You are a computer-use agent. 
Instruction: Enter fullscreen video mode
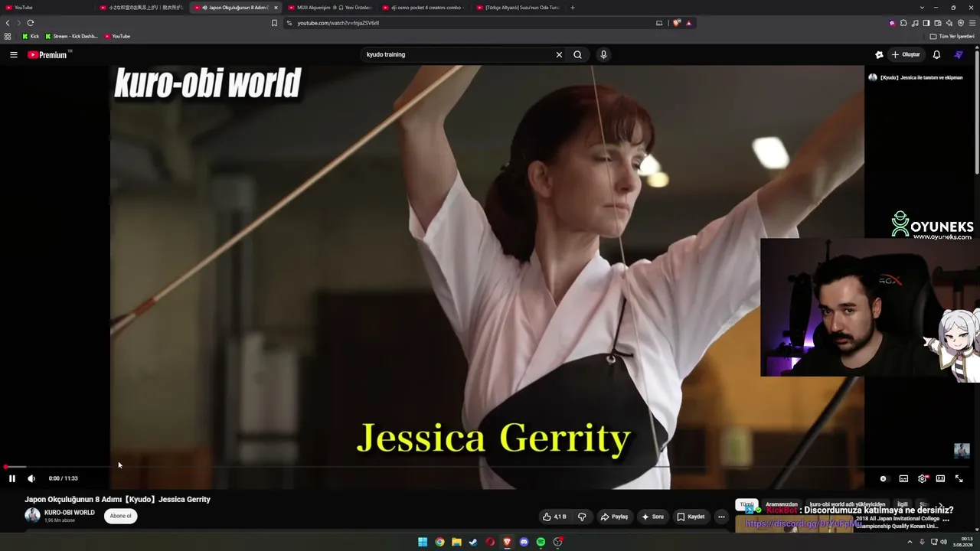click(959, 478)
